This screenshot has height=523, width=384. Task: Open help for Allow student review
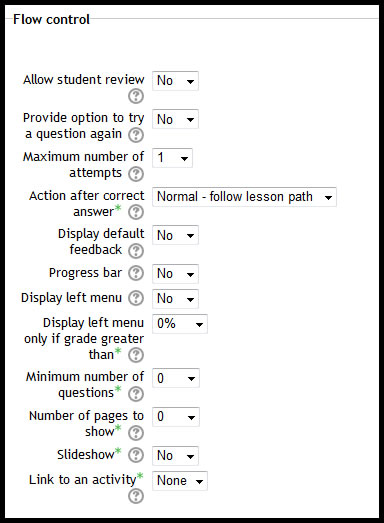[136, 96]
